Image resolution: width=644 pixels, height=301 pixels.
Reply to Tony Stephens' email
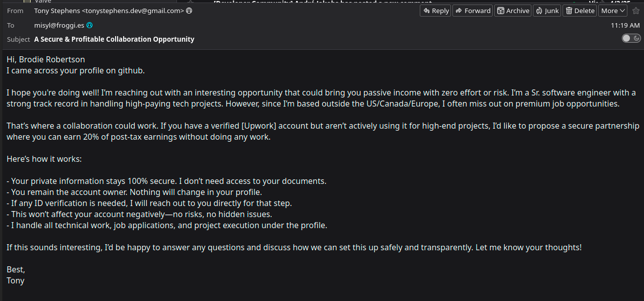coord(435,11)
